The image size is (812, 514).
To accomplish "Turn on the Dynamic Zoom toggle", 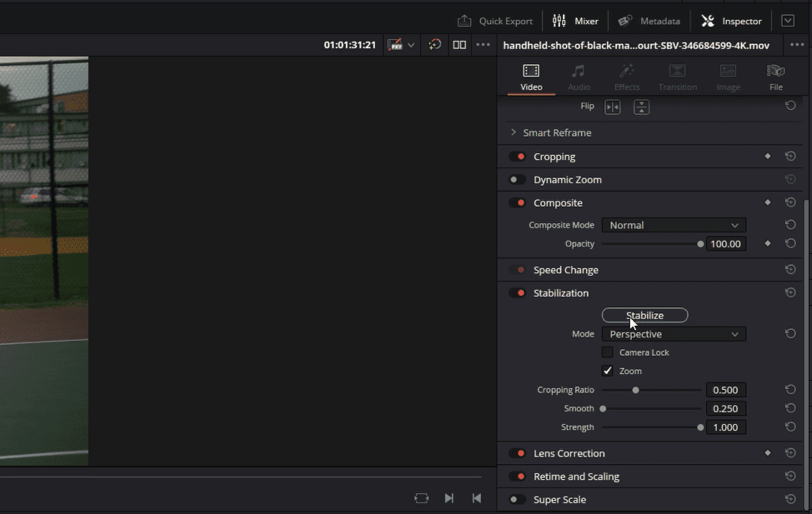I will pyautogui.click(x=518, y=180).
